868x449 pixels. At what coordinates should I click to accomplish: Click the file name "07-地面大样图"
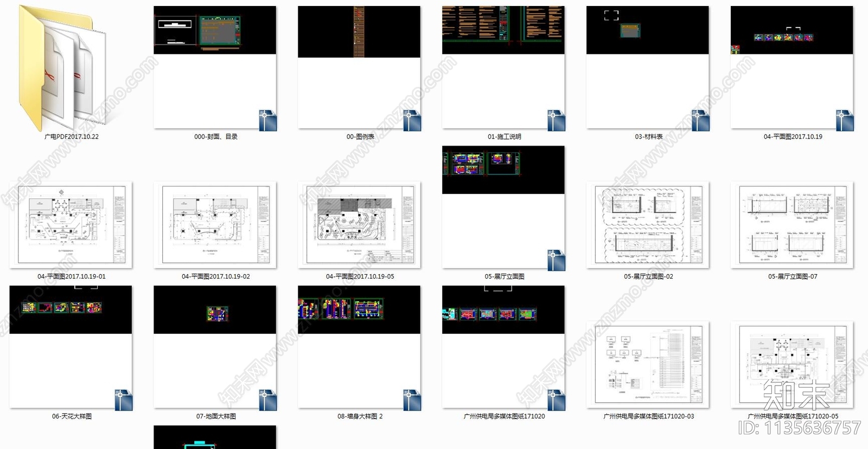tap(216, 416)
